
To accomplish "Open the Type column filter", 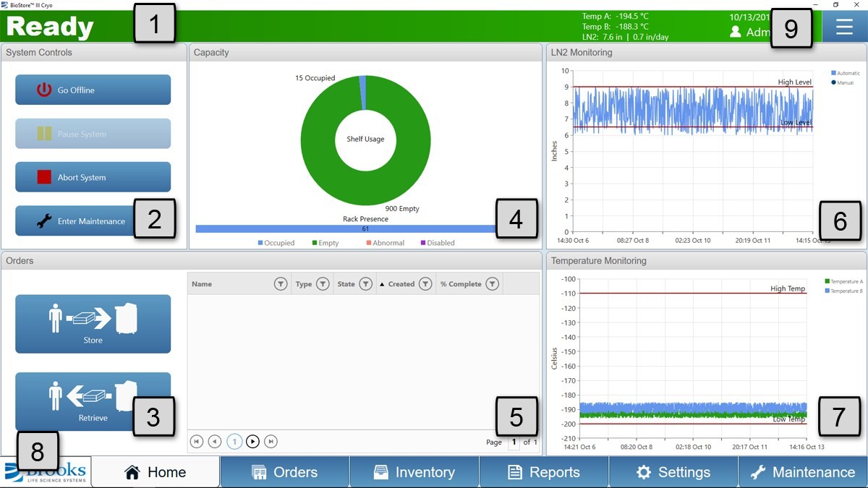I will [x=323, y=284].
